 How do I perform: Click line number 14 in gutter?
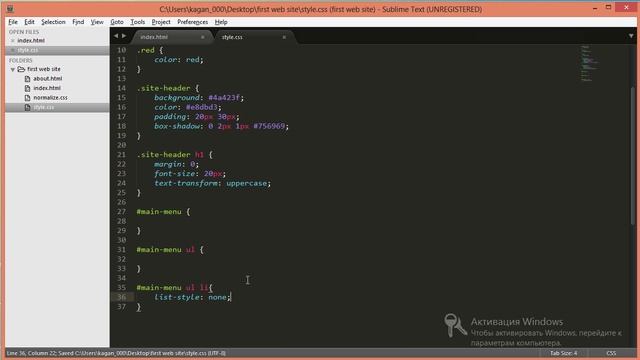[x=122, y=88]
